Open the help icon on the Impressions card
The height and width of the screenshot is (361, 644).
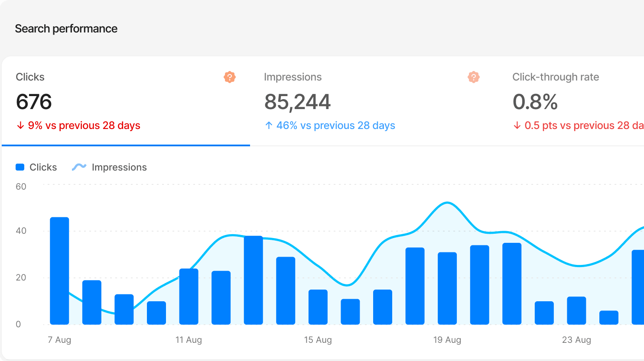(474, 77)
